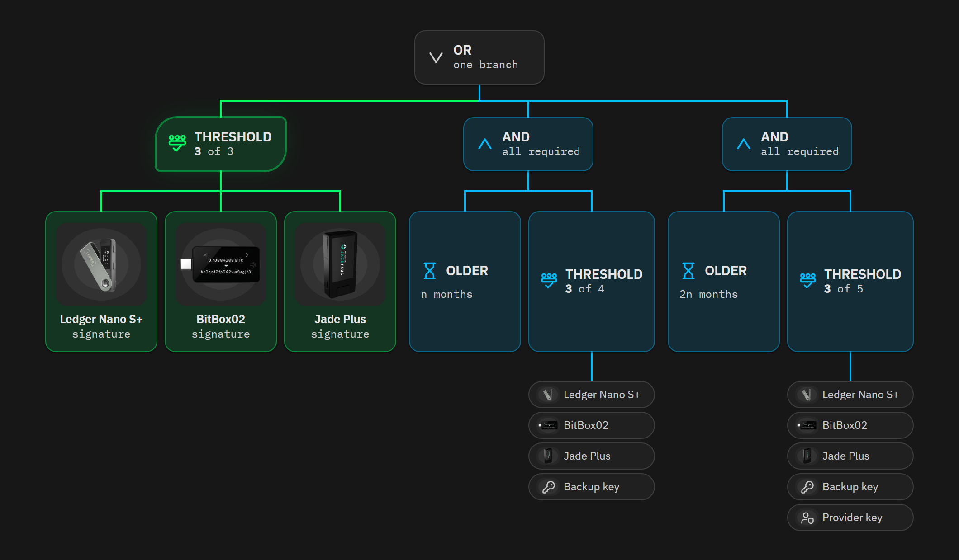Select the Ledger Nano S+ device image
Viewport: 959px width, 560px height.
[x=101, y=264]
